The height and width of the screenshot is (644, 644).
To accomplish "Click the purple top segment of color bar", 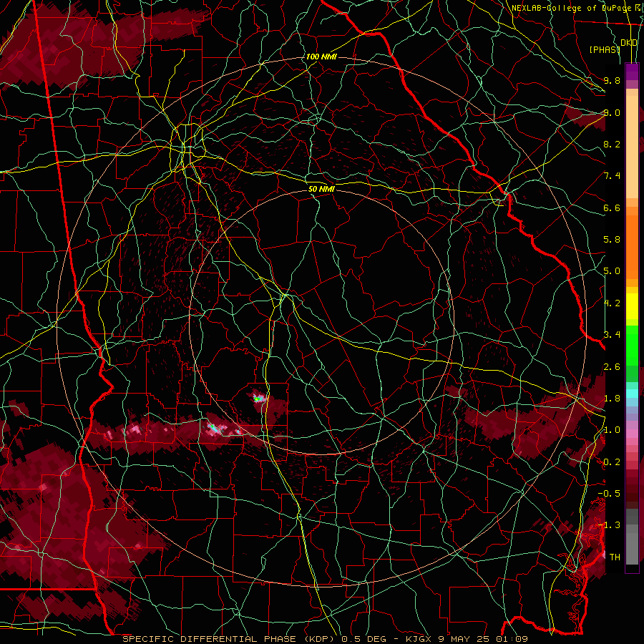I will pyautogui.click(x=632, y=72).
